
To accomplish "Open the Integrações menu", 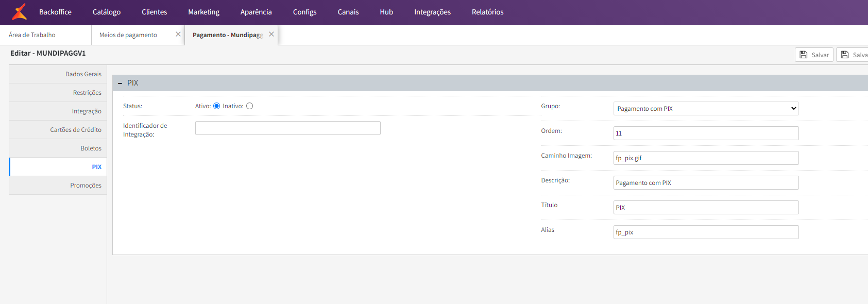I will pos(432,12).
